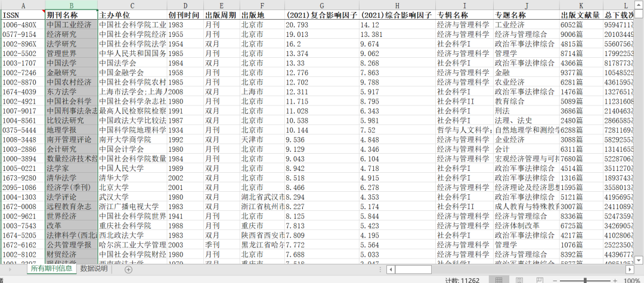Select column B header
Viewport: 644px width, 283px height.
(x=72, y=5)
